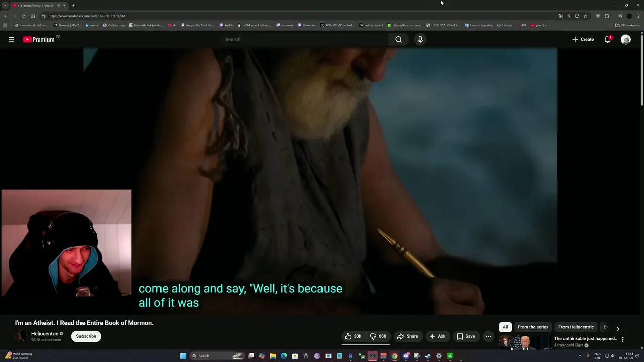Open Microsoft Store from taskbar
This screenshot has width=644, height=362.
point(295,356)
